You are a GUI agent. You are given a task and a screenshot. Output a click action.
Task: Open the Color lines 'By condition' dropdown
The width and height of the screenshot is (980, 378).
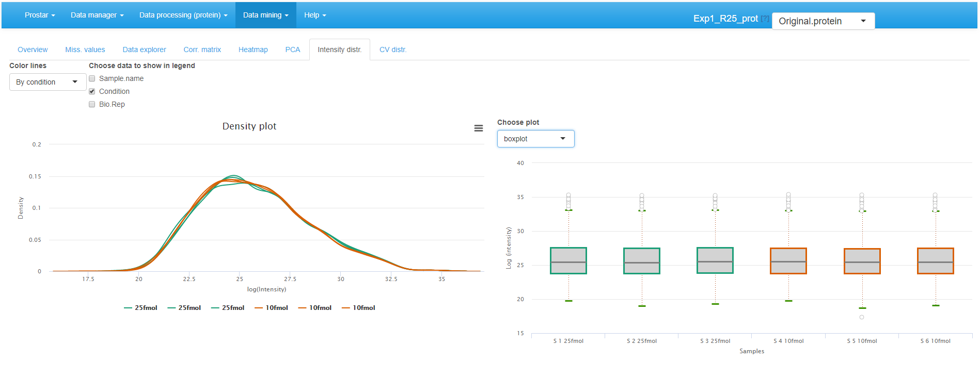pyautogui.click(x=47, y=82)
